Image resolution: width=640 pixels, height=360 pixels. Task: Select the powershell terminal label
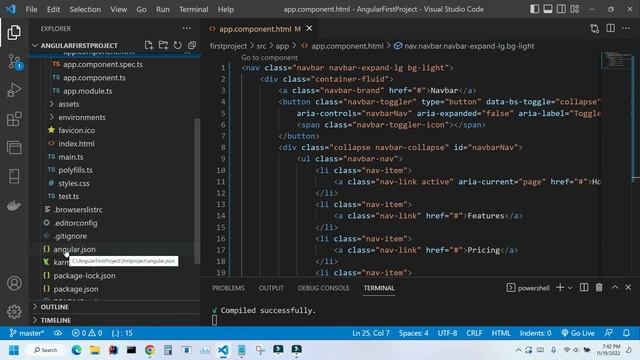point(528,288)
